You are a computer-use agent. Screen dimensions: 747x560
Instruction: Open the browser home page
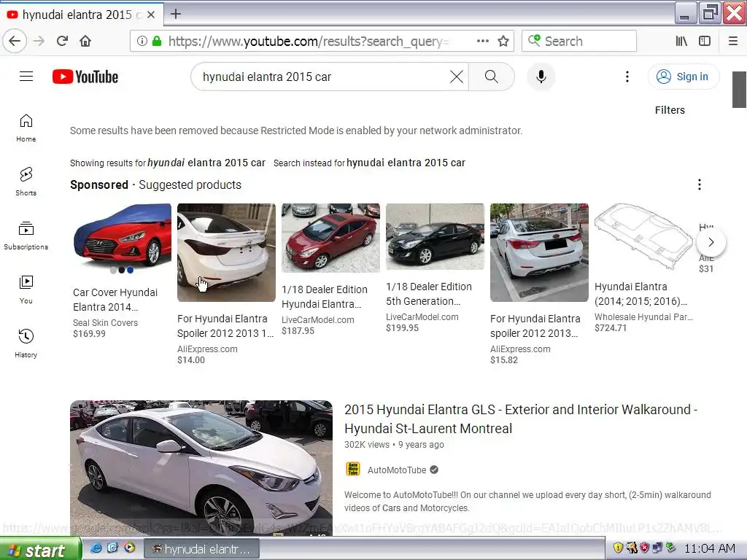click(85, 41)
